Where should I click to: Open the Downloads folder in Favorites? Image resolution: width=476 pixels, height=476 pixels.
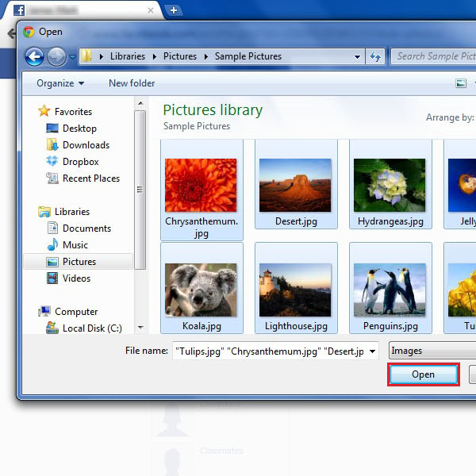tap(86, 145)
